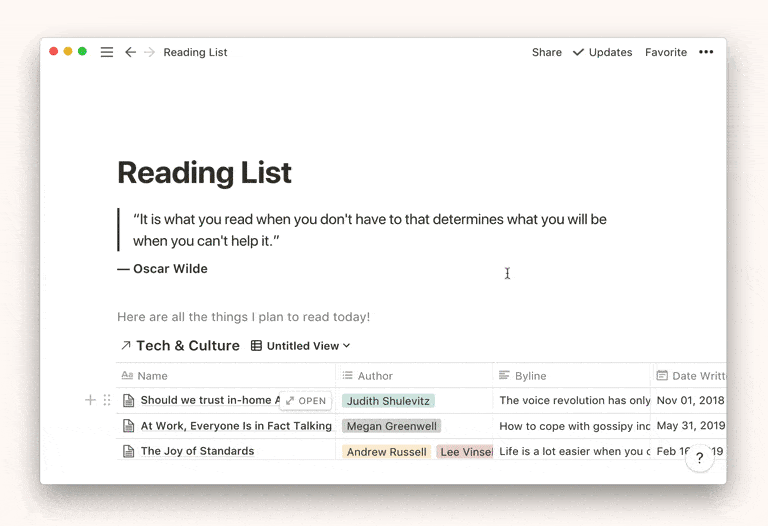This screenshot has width=768, height=526.
Task: Select the Megan Greenwell author tag
Action: click(x=391, y=426)
